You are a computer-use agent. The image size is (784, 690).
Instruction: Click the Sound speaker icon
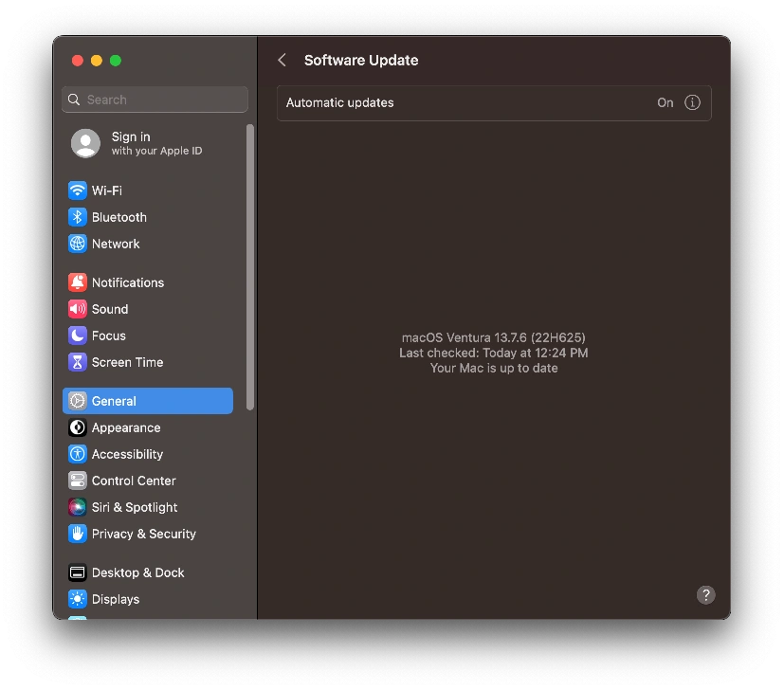click(77, 309)
